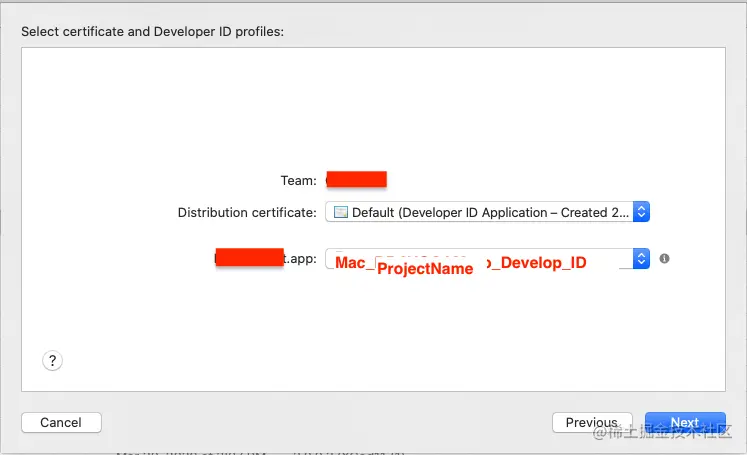
Task: Go back with the Previous button
Action: tap(592, 423)
